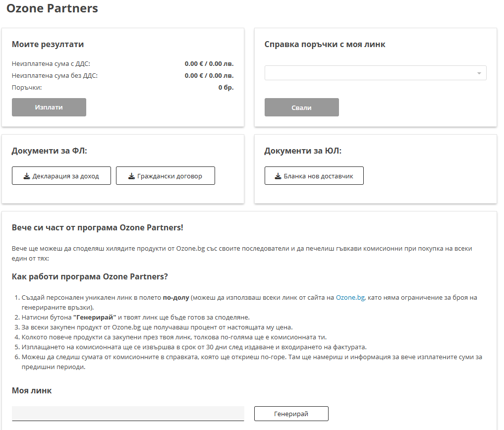Click the Моите резултати heading
The image size is (504, 430).
[x=48, y=44]
